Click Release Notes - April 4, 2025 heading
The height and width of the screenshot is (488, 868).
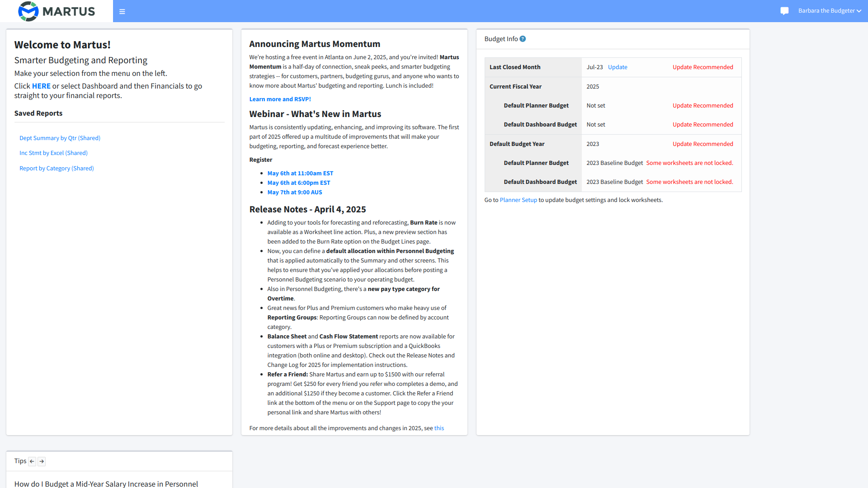pyautogui.click(x=307, y=209)
